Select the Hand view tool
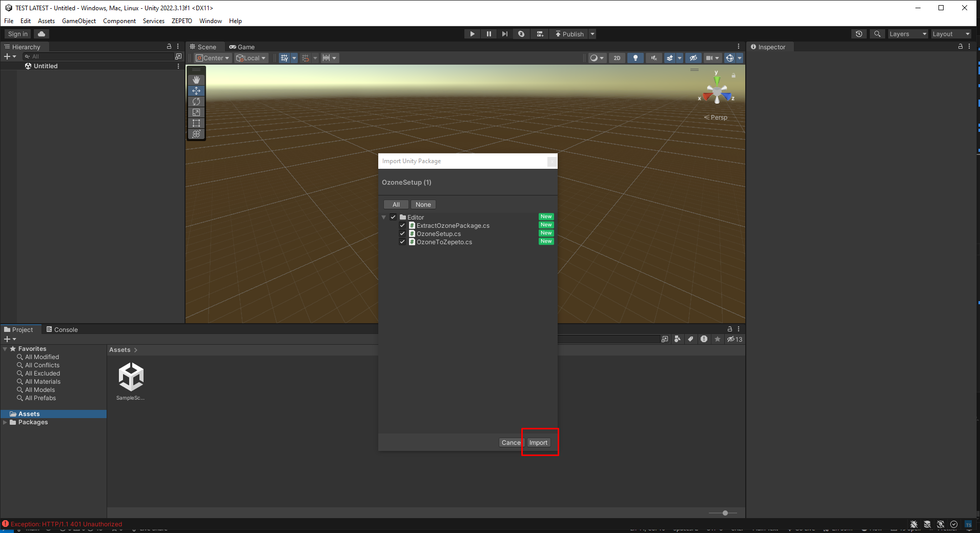Viewport: 980px width, 533px height. (x=196, y=80)
